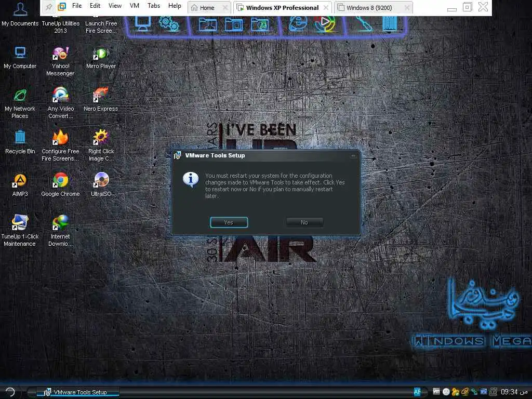Click the yellow people-shaped tray icon
Screen dimensions: 532x399
tap(455, 392)
